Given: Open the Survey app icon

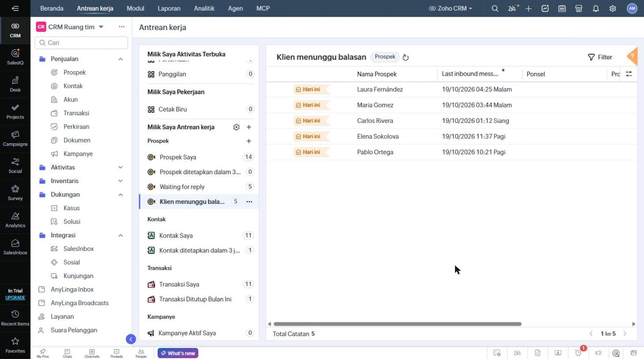Looking at the screenshot, I should click(x=15, y=192).
